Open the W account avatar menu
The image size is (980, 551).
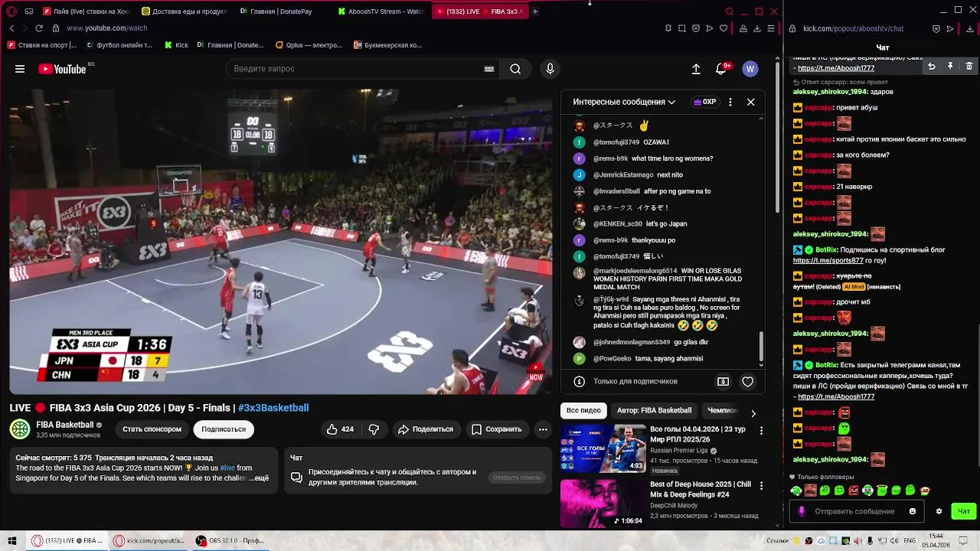750,69
